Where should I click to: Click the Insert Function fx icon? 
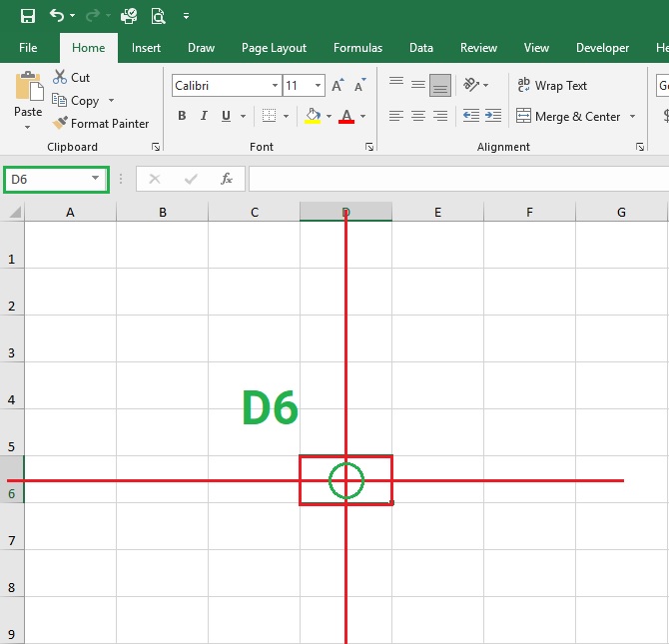[x=227, y=179]
